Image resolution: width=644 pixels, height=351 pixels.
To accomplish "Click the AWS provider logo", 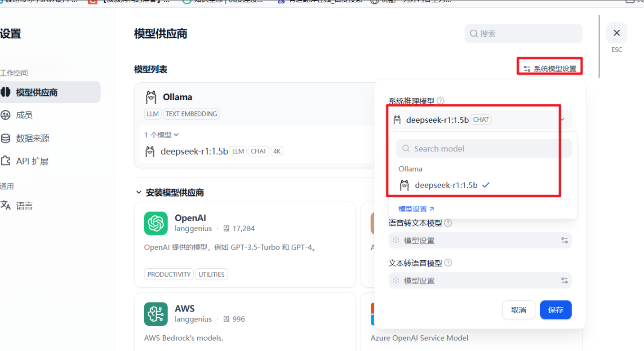I will click(x=156, y=314).
